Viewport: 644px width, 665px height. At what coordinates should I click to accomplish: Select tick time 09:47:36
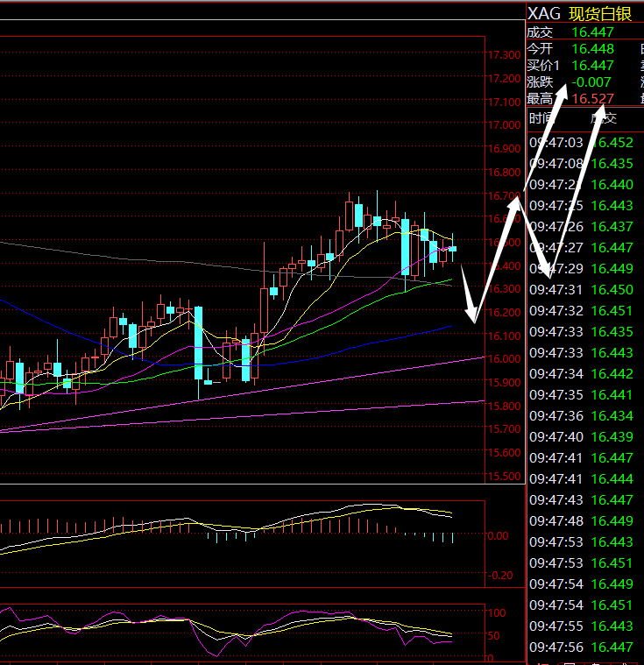[556, 415]
